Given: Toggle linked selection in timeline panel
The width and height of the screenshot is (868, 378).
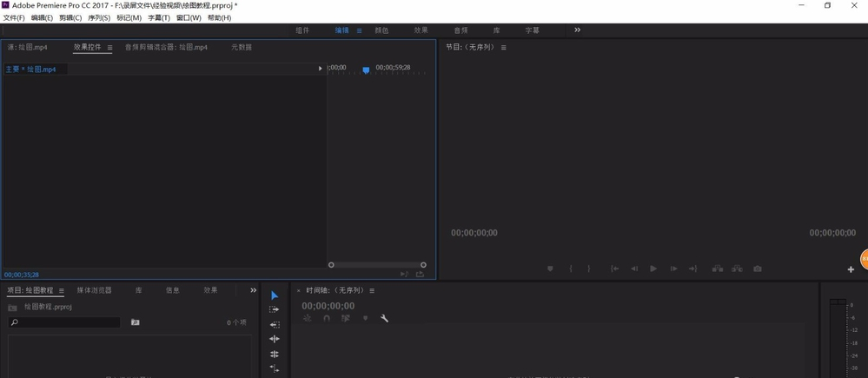Looking at the screenshot, I should (x=346, y=319).
